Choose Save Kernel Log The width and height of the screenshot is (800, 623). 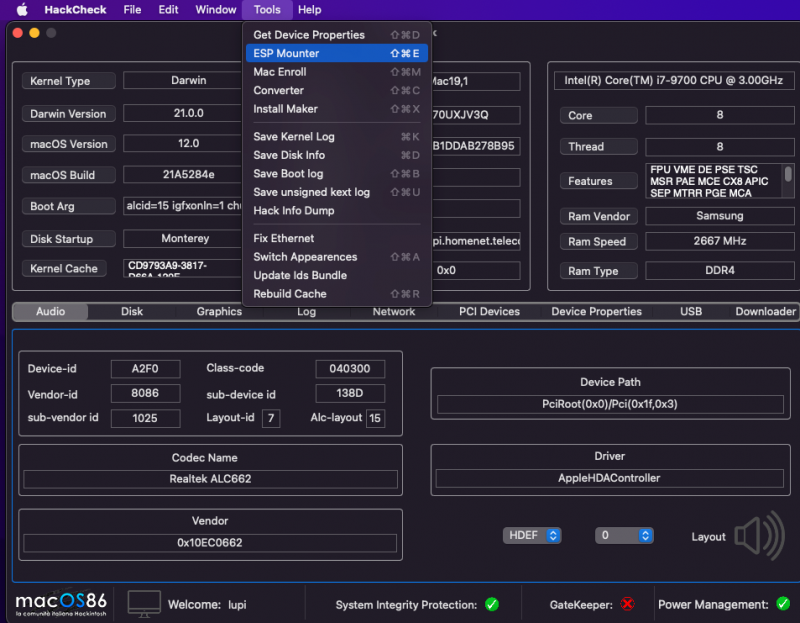tap(337, 136)
